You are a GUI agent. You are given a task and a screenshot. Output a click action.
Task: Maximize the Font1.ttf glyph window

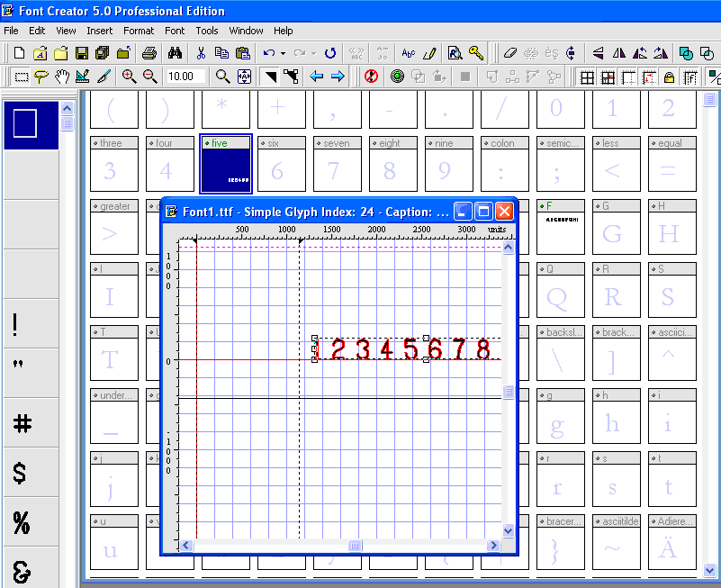coord(483,212)
